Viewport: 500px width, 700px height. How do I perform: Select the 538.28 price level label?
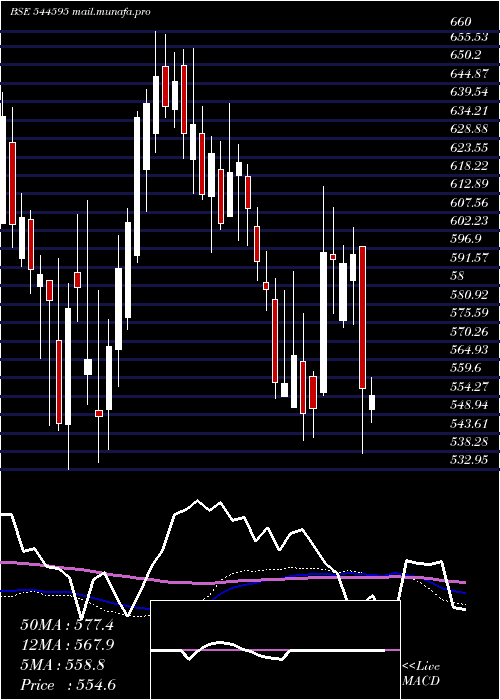pos(469,442)
